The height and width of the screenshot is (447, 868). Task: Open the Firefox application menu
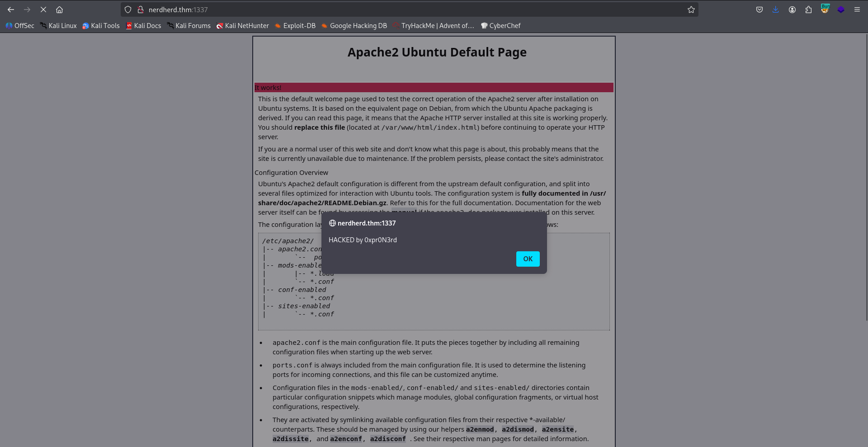(x=857, y=9)
